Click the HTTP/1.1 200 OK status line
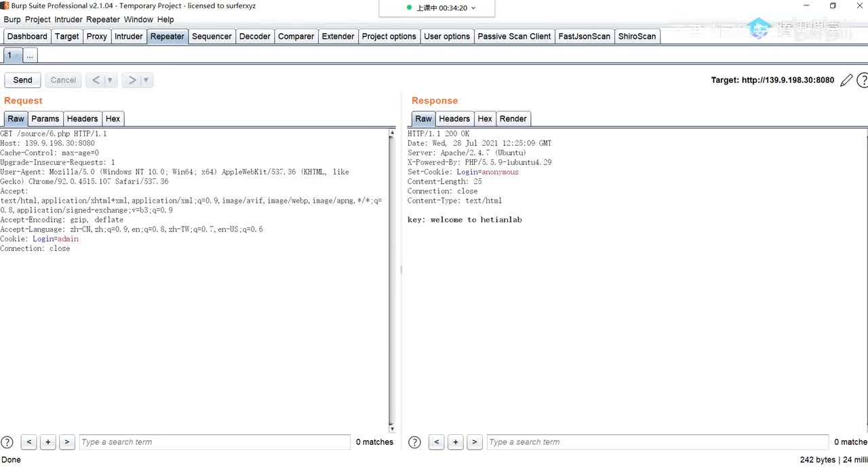The image size is (868, 468). 438,134
